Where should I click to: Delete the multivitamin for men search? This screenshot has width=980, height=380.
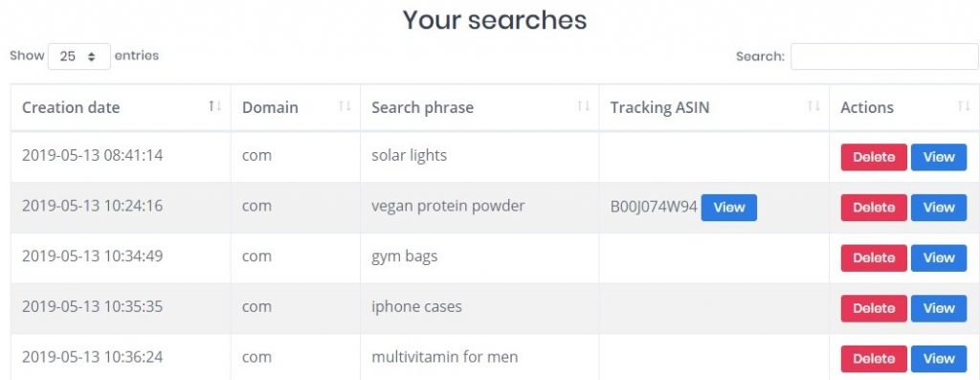tap(874, 359)
